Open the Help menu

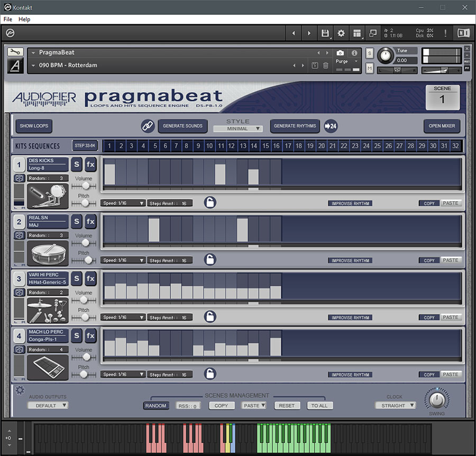[x=24, y=19]
